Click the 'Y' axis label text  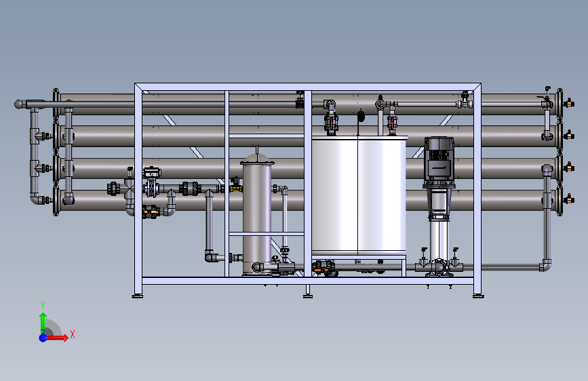click(x=42, y=305)
